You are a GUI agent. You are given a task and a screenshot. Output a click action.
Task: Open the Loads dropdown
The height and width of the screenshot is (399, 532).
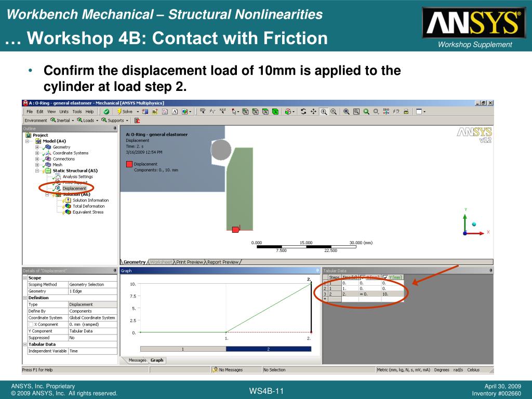point(87,121)
